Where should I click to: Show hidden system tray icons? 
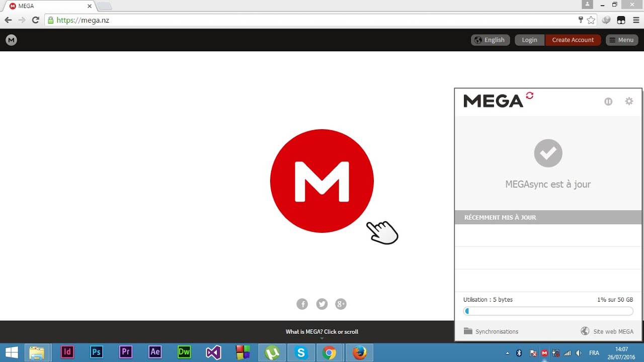tap(507, 353)
